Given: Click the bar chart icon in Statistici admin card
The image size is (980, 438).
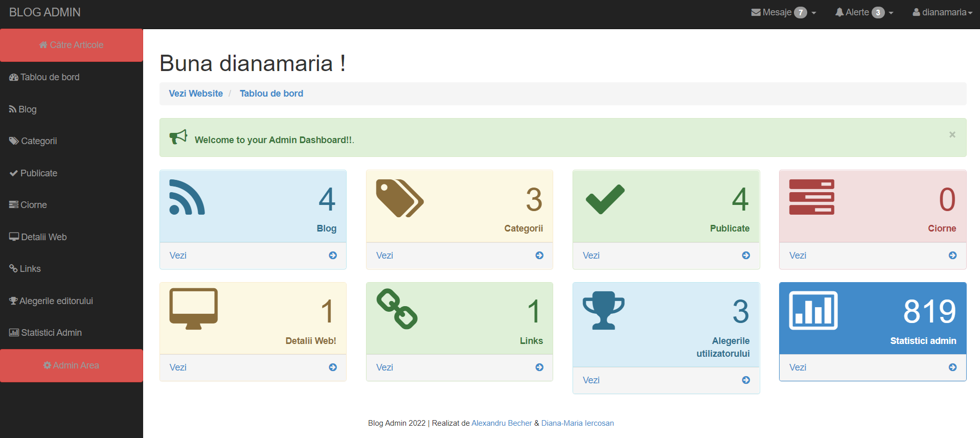Looking at the screenshot, I should pyautogui.click(x=813, y=310).
